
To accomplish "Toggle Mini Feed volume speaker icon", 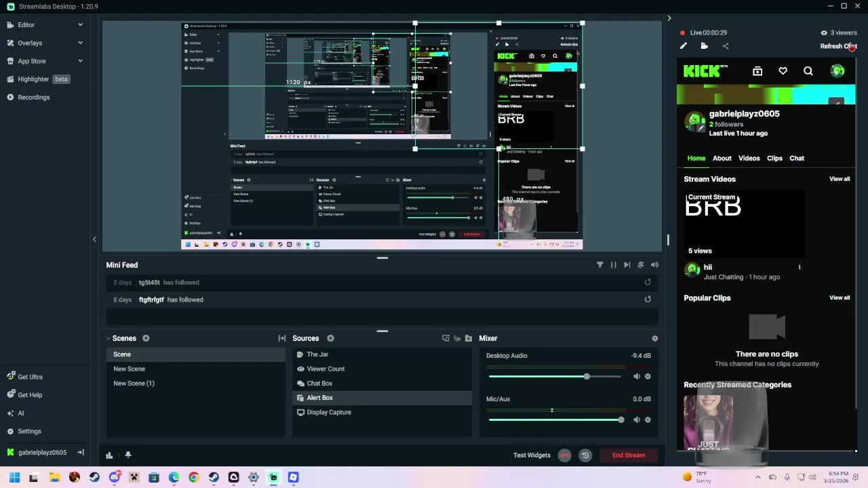I will [x=654, y=265].
